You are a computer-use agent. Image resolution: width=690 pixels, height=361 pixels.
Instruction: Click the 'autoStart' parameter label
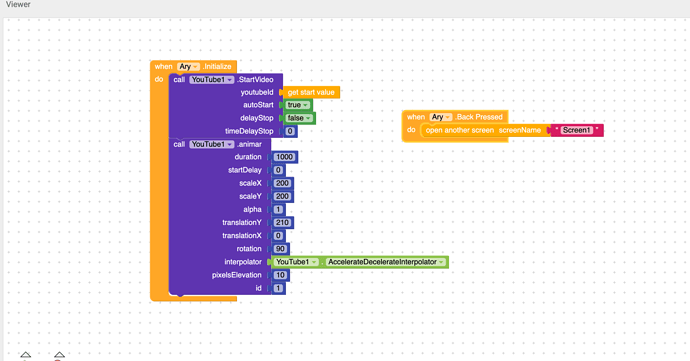tap(258, 105)
